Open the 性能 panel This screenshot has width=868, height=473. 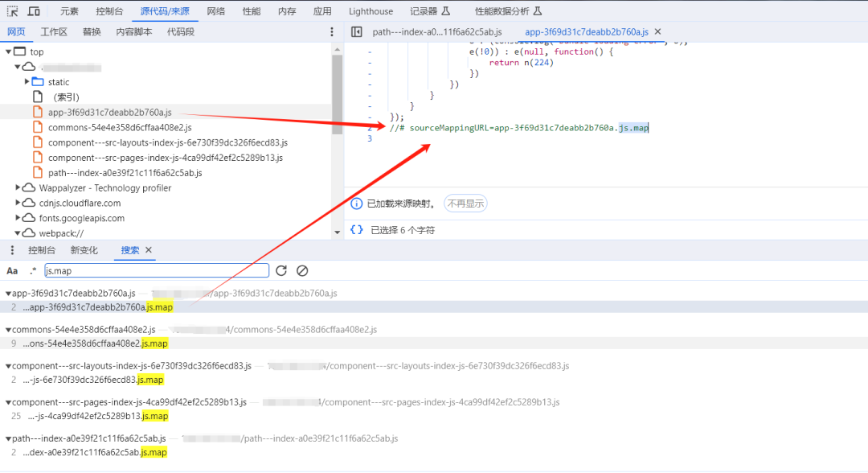(252, 11)
